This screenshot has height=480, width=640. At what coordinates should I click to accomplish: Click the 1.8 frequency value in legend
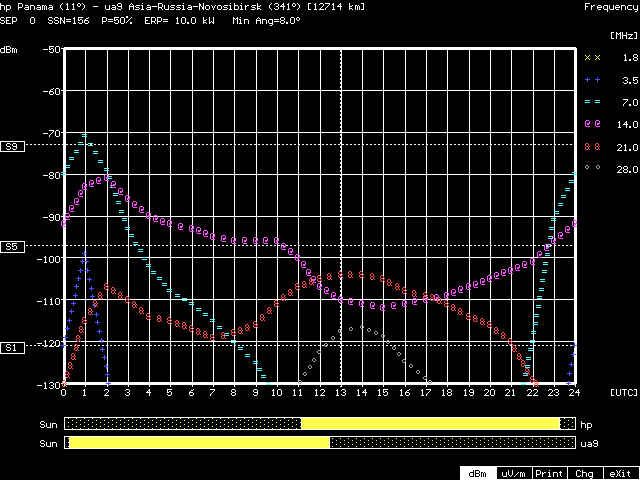(630, 58)
